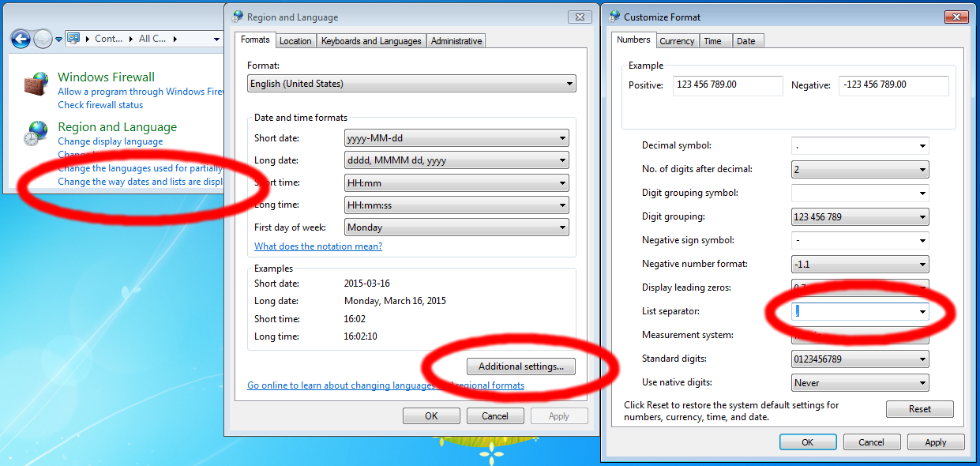Open the Short date format dropdown
The height and width of the screenshot is (466, 980).
[x=456, y=138]
